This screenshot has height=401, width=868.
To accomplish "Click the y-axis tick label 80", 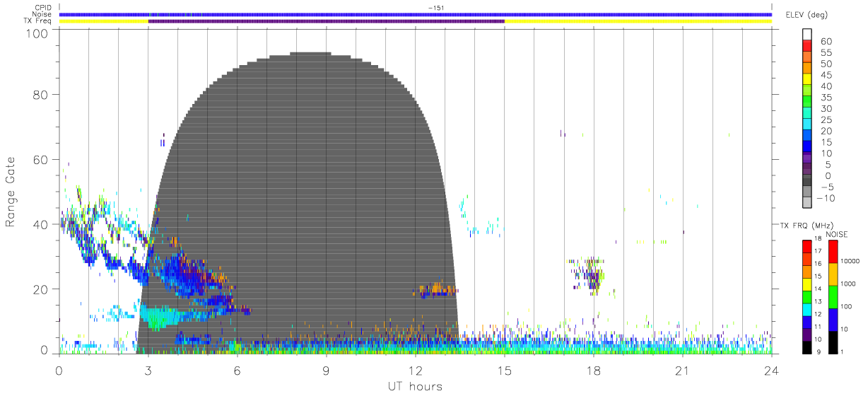I will click(42, 95).
